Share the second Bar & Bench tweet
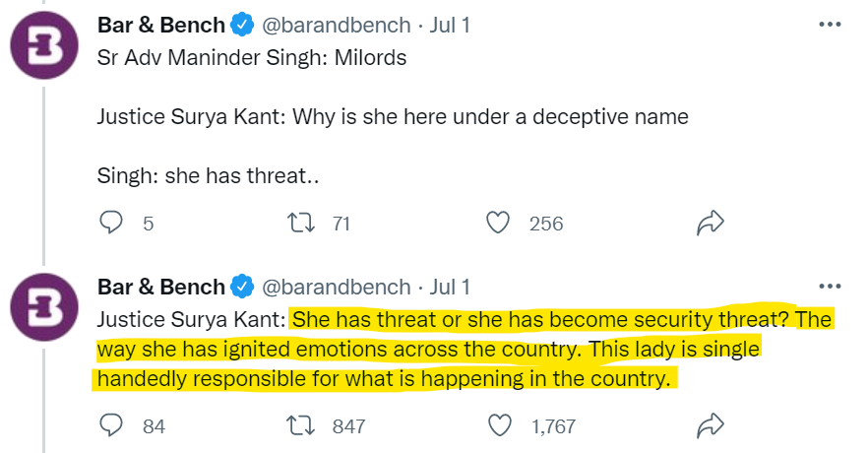868x453 pixels. 710,425
